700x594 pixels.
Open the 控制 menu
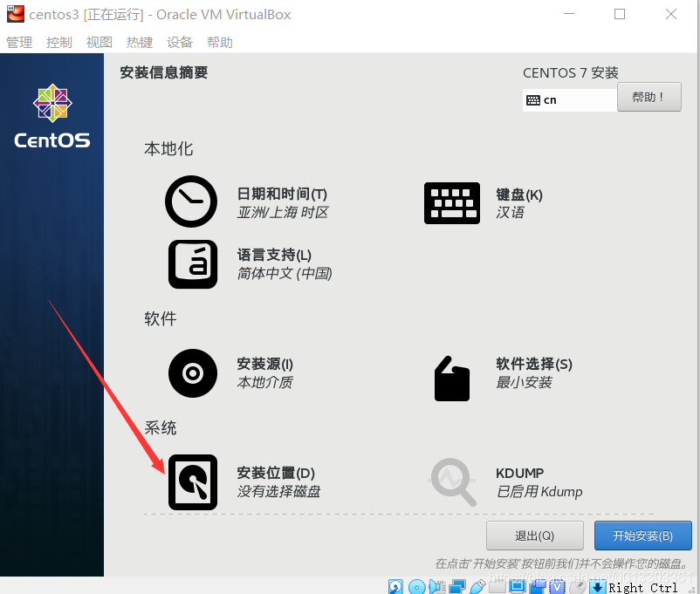[x=59, y=43]
